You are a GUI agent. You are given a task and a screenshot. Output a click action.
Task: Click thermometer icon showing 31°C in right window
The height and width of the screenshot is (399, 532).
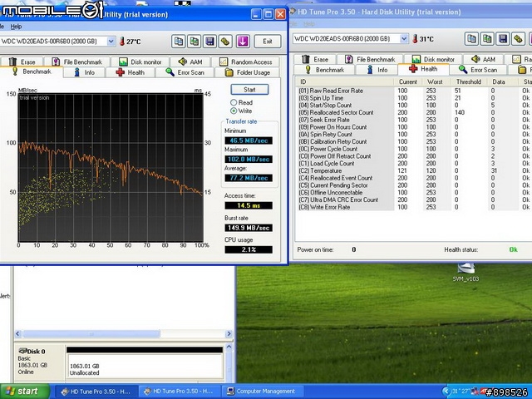click(415, 39)
